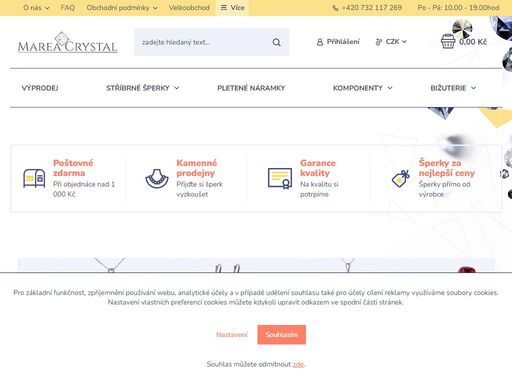Open the Bižuterie category label
This screenshot has width=512, height=384.
(x=448, y=88)
